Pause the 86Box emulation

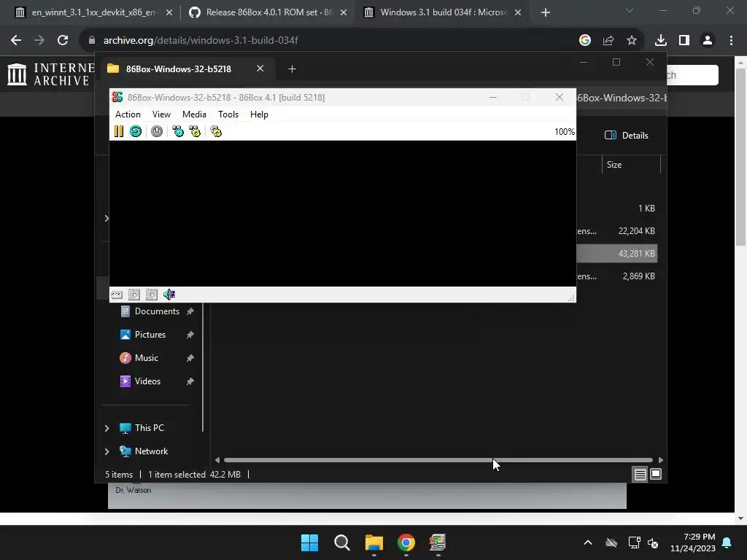[119, 131]
